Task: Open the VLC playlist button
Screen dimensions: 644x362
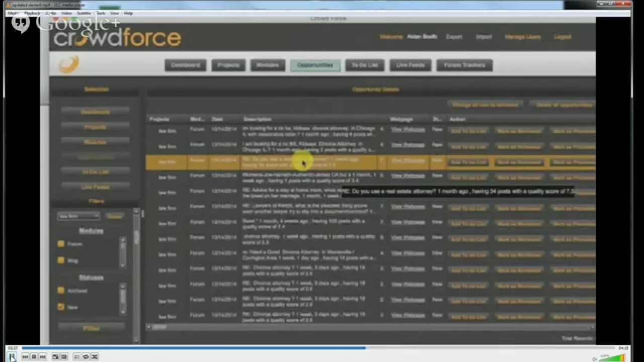Action: pos(77,356)
